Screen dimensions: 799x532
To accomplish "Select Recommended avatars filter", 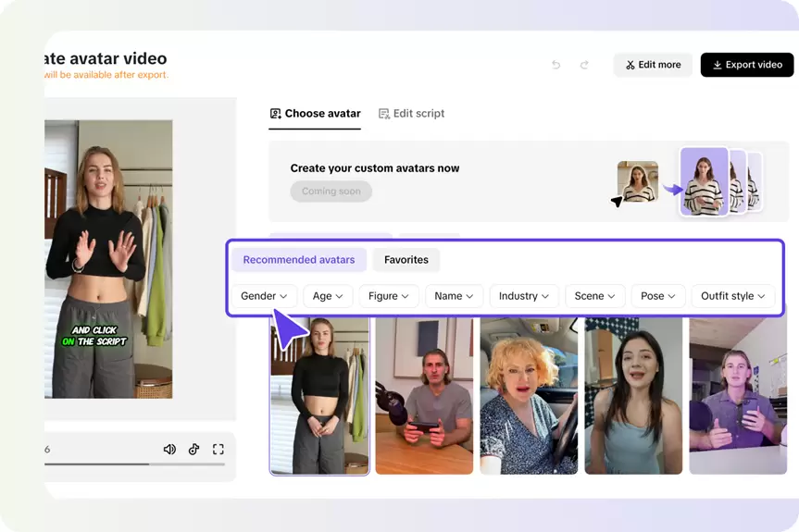I will (x=299, y=260).
